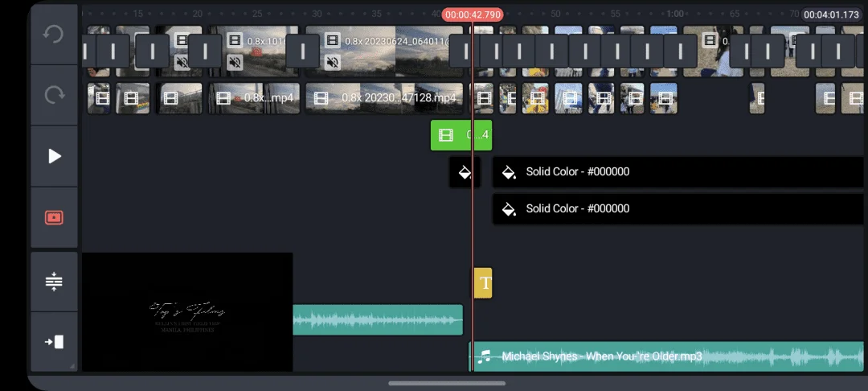The height and width of the screenshot is (391, 868).
Task: Toggle the expand timeline tracks icon
Action: (54, 282)
